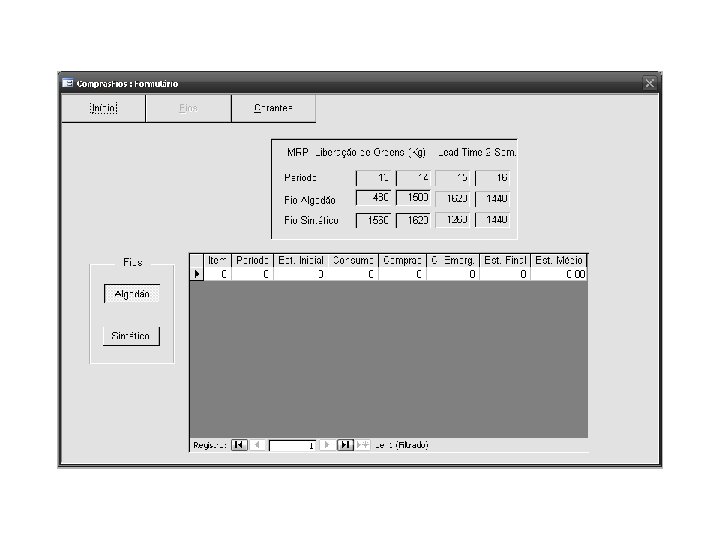
Task: Click the new record navigator button
Action: coord(362,444)
